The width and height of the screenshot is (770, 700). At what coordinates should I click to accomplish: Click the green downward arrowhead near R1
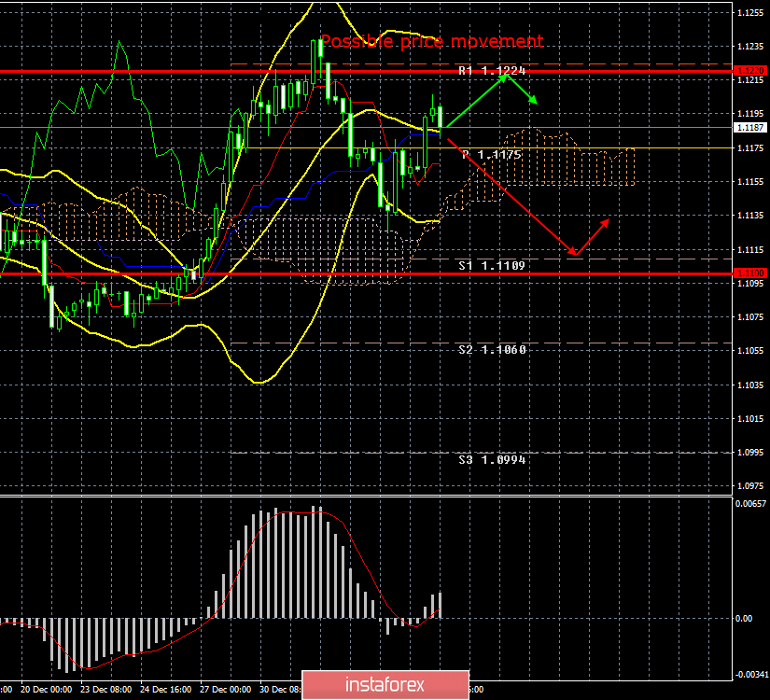tap(533, 101)
